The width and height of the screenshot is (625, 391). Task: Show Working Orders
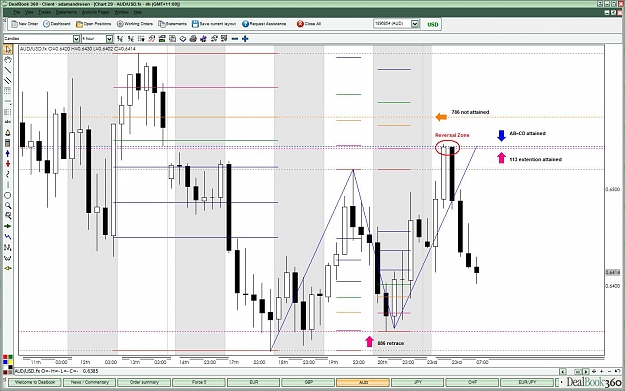click(x=135, y=24)
